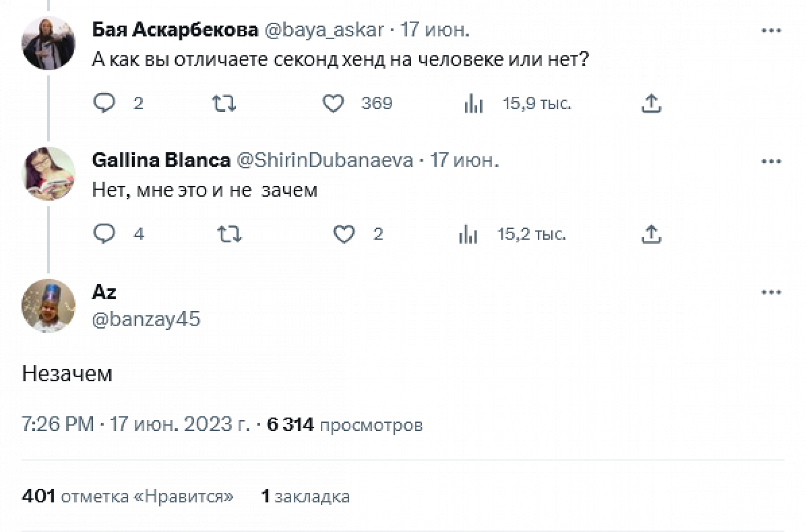Share Бая Аскарбекова's tweet
The width and height of the screenshot is (806, 532).
[x=651, y=103]
